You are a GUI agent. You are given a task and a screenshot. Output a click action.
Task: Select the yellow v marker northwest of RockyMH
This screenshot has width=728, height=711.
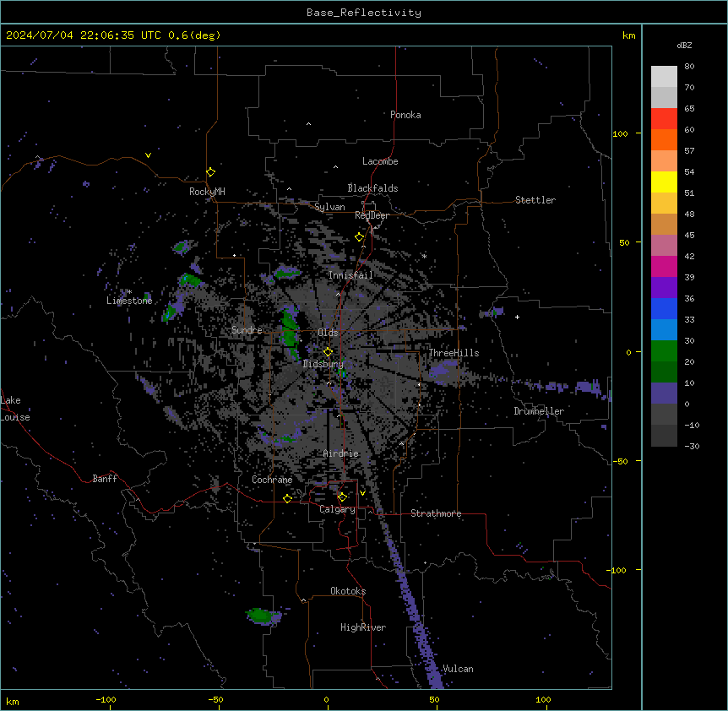(x=148, y=155)
